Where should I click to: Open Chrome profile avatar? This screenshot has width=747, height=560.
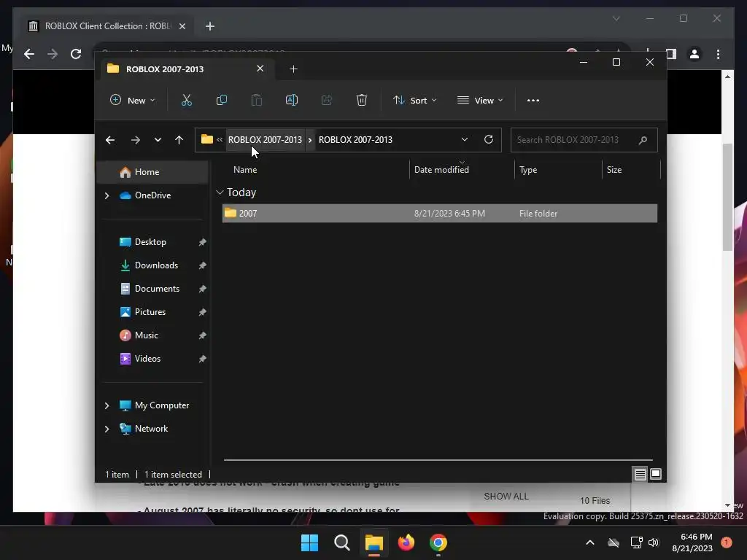tap(694, 54)
